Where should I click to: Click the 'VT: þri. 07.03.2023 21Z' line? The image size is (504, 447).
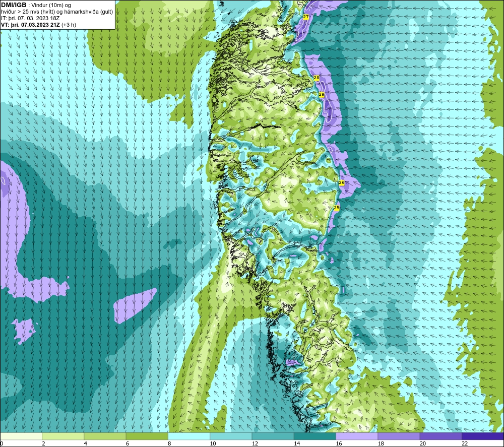(31, 25)
